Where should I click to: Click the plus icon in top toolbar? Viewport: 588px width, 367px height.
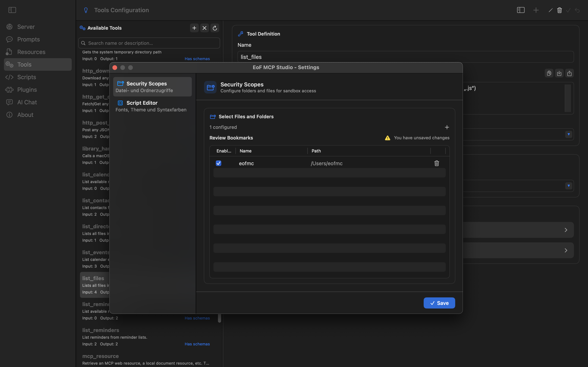click(x=536, y=10)
